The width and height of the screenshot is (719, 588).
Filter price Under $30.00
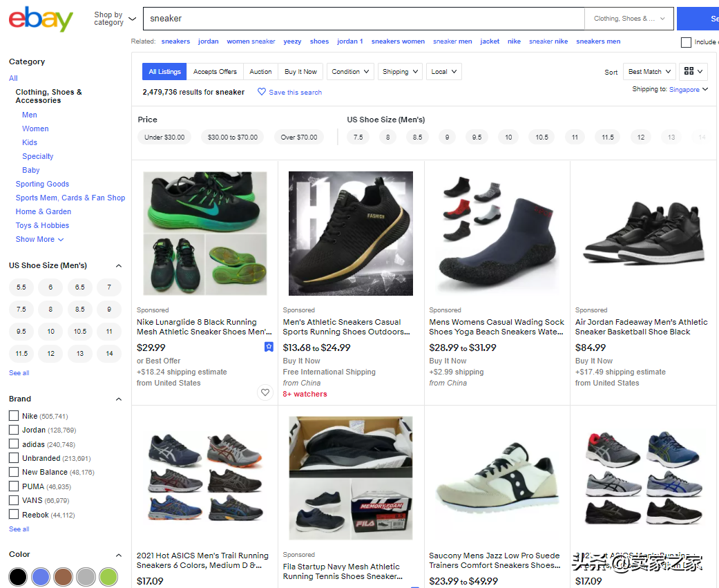(164, 137)
